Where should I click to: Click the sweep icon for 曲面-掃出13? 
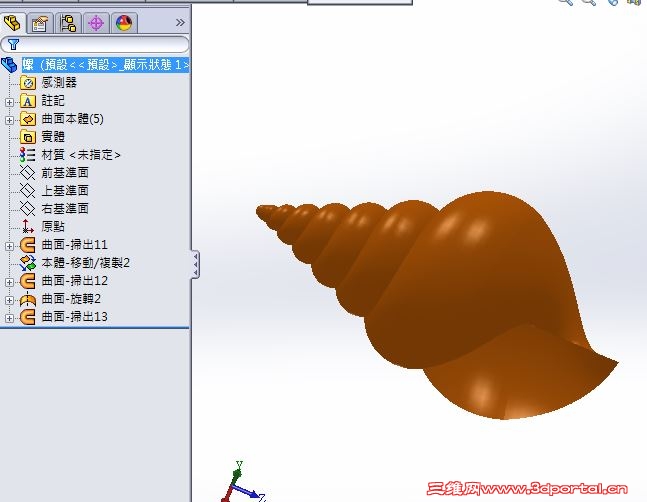pyautogui.click(x=28, y=317)
